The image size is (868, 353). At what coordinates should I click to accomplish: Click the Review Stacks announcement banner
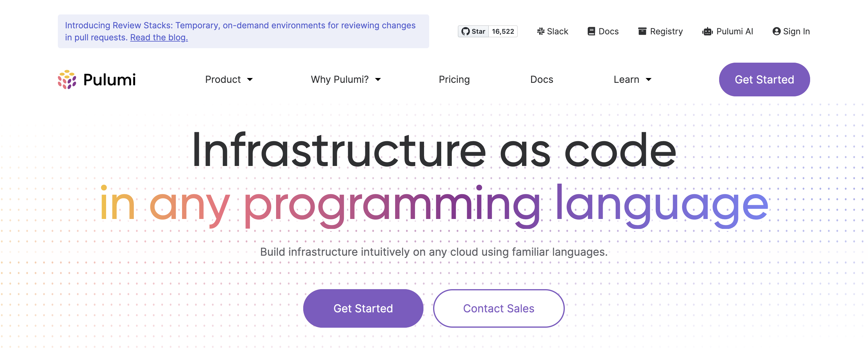coord(244,31)
